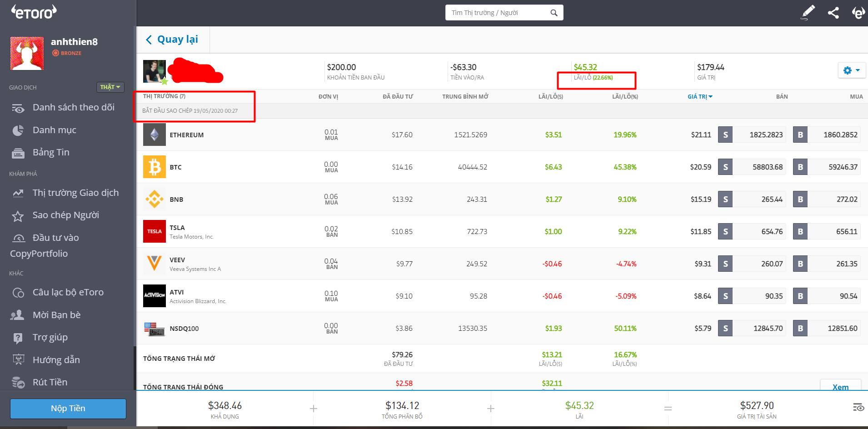Open Câu lạc bộ eToro
The image size is (868, 429).
point(68,292)
